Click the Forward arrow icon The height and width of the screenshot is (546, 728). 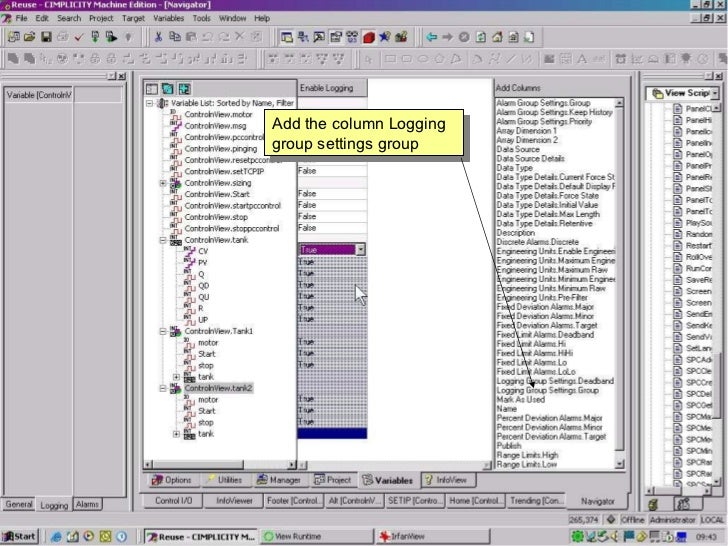click(448, 37)
